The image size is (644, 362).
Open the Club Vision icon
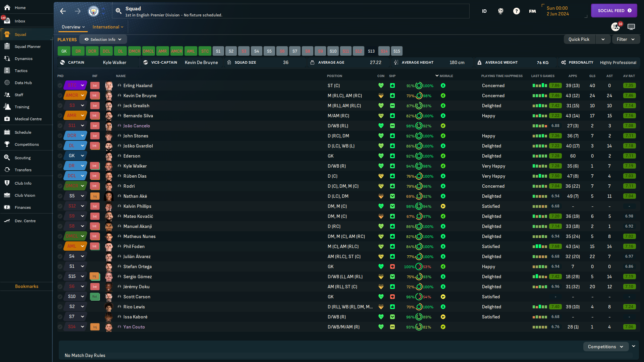7,195
